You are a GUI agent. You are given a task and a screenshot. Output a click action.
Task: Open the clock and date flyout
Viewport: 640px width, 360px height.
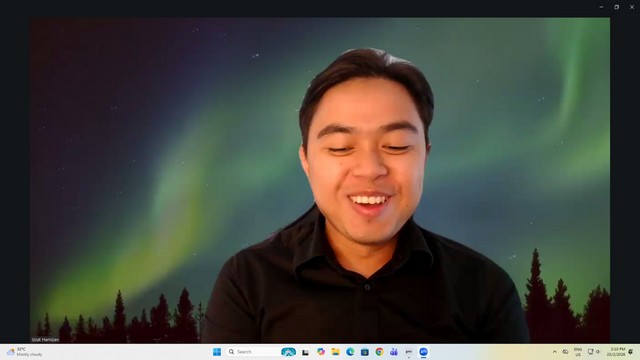point(616,352)
